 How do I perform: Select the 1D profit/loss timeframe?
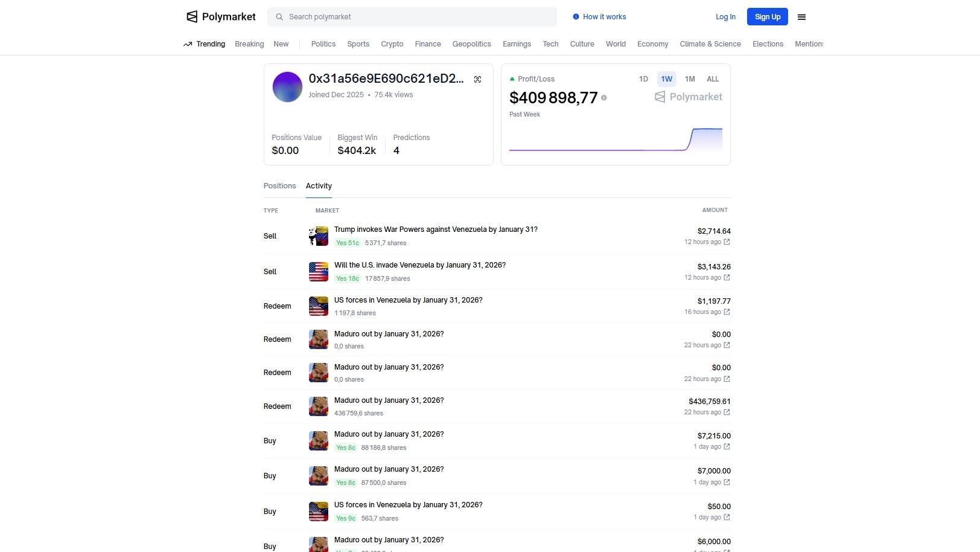(643, 79)
